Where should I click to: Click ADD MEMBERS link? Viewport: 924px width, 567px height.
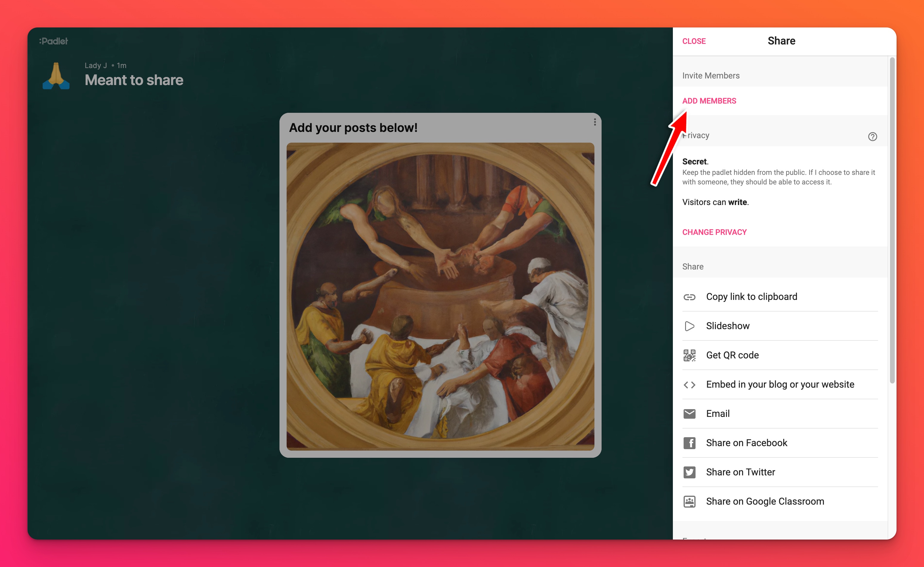pyautogui.click(x=709, y=101)
